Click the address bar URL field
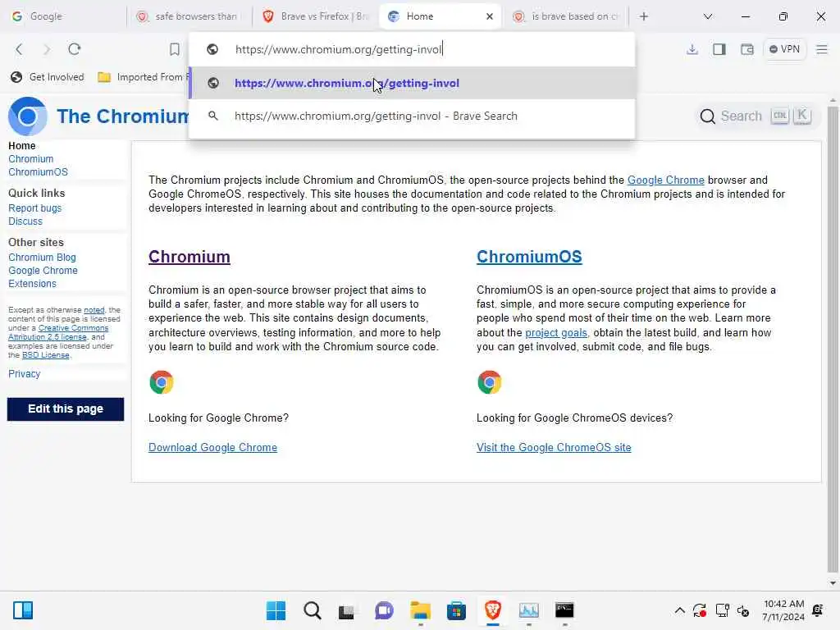 (x=413, y=49)
